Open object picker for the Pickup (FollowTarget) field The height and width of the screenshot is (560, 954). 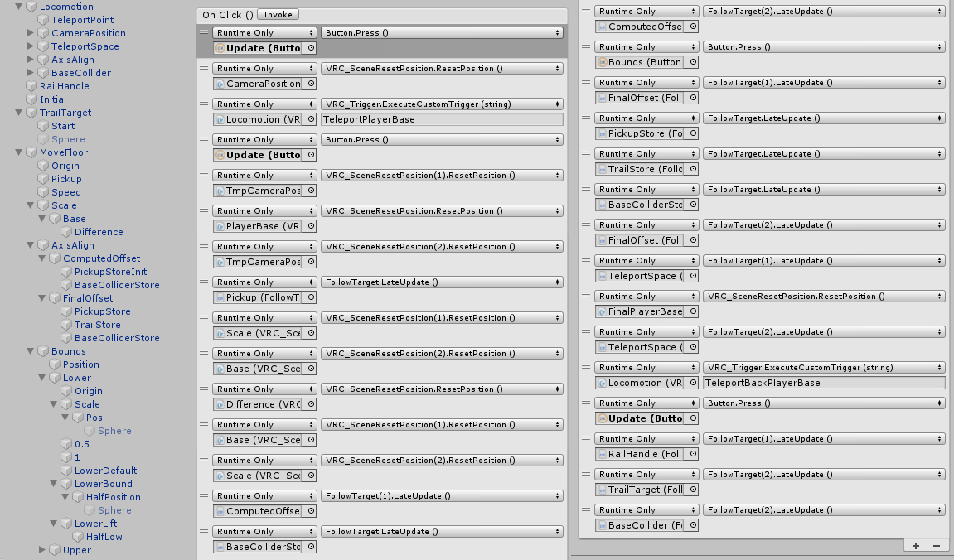click(311, 297)
